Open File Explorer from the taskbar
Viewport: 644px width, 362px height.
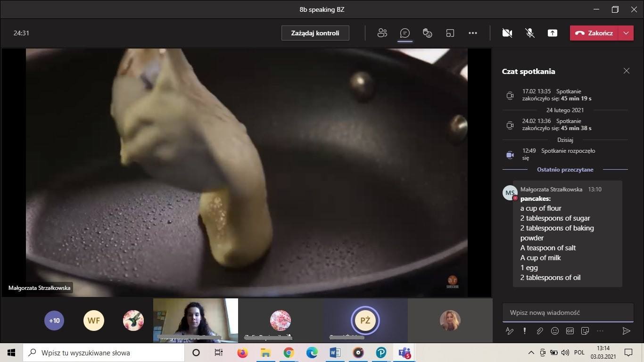(265, 353)
